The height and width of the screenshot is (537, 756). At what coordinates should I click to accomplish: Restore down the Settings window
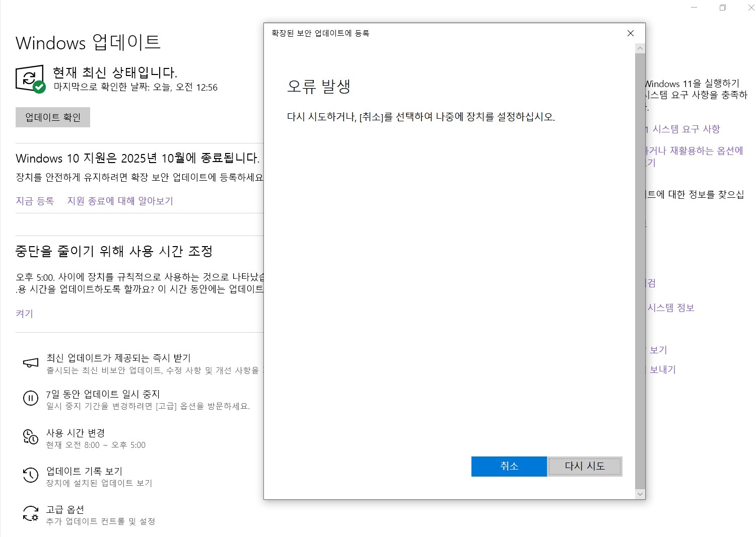tap(723, 8)
